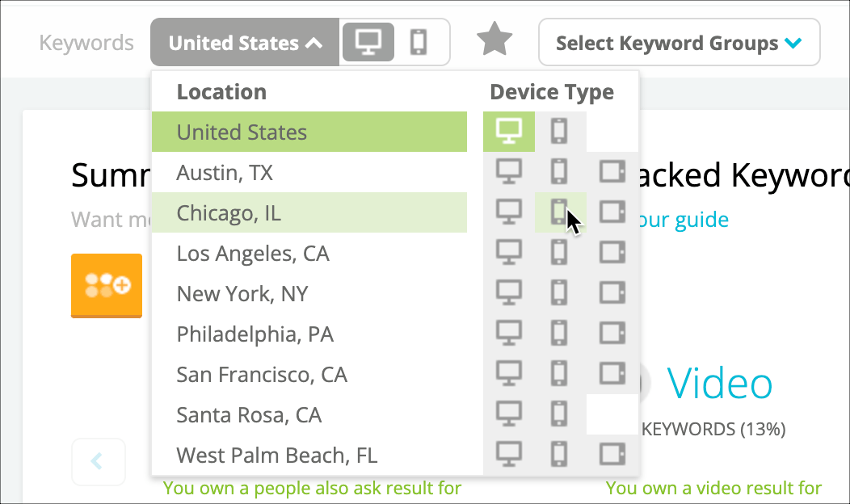Select tablet device for Philadelphia, PA

click(612, 334)
